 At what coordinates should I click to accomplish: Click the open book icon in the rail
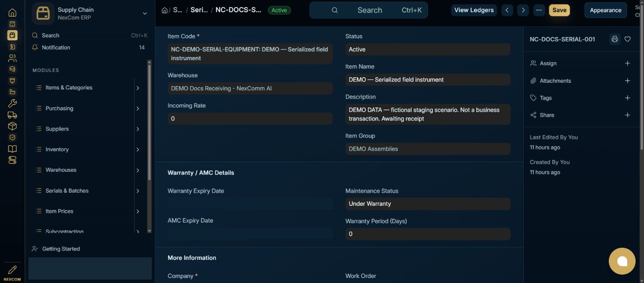point(12,149)
